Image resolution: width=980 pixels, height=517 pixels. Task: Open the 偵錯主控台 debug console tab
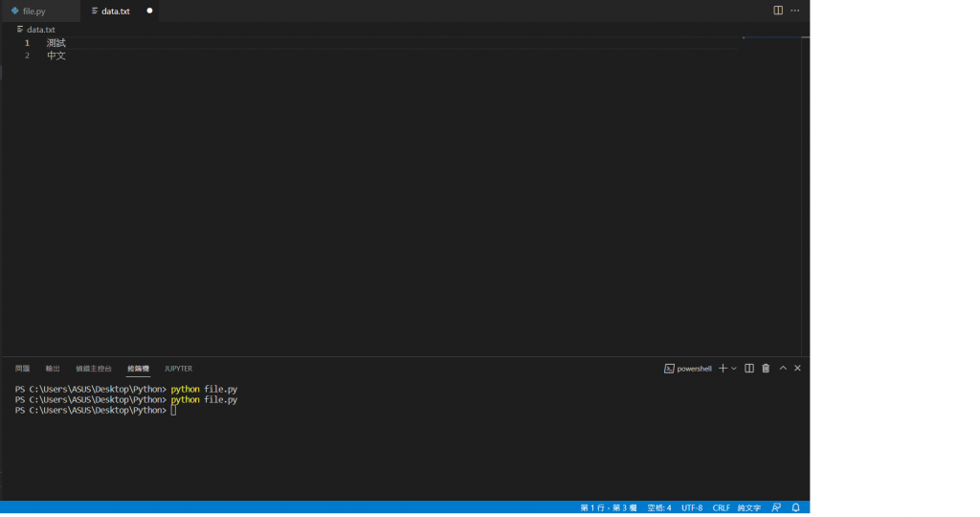tap(94, 369)
